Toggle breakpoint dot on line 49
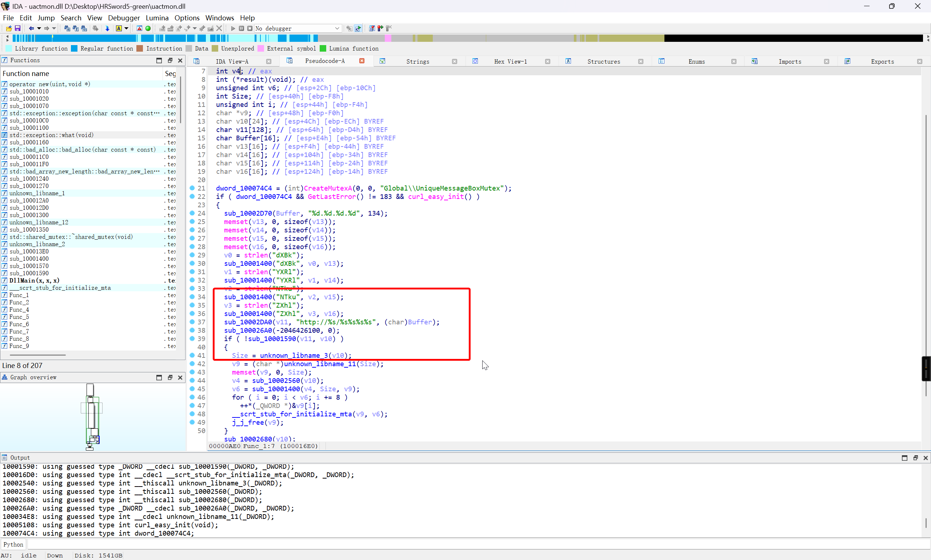The height and width of the screenshot is (560, 931). 192,422
